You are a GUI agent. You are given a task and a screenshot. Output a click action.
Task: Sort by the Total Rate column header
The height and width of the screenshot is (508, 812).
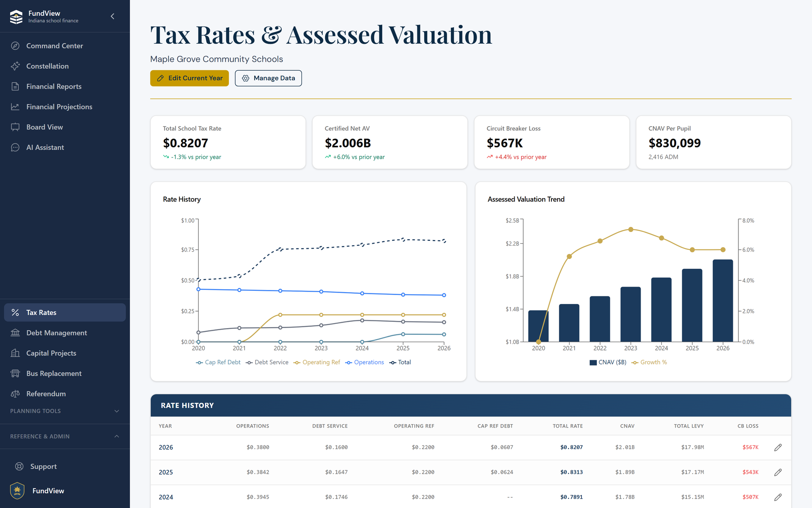[568, 426]
